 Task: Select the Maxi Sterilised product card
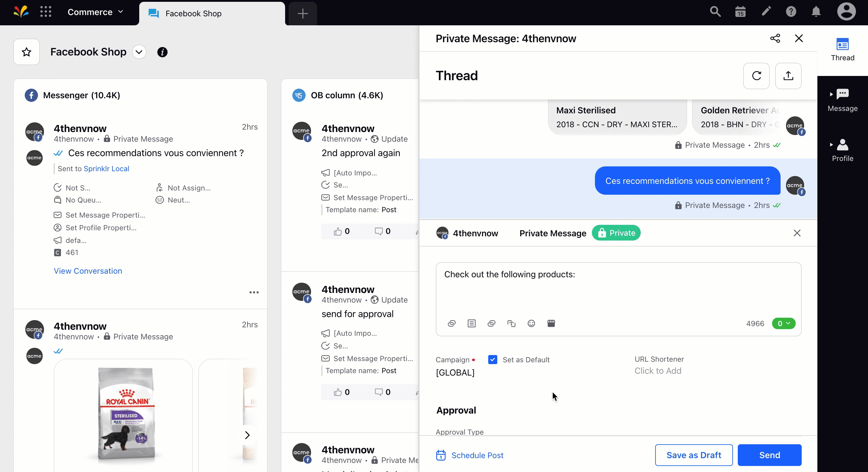click(x=617, y=117)
